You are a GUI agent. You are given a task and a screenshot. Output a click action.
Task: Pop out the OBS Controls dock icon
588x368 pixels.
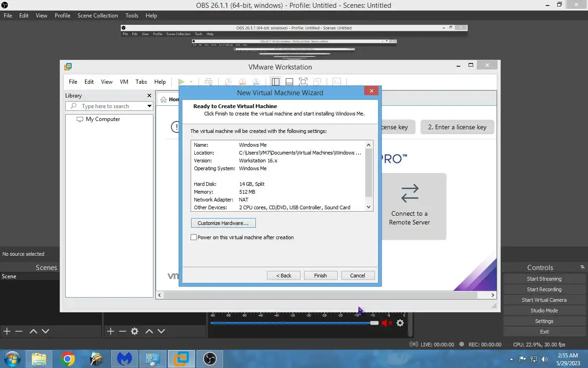[x=582, y=267]
